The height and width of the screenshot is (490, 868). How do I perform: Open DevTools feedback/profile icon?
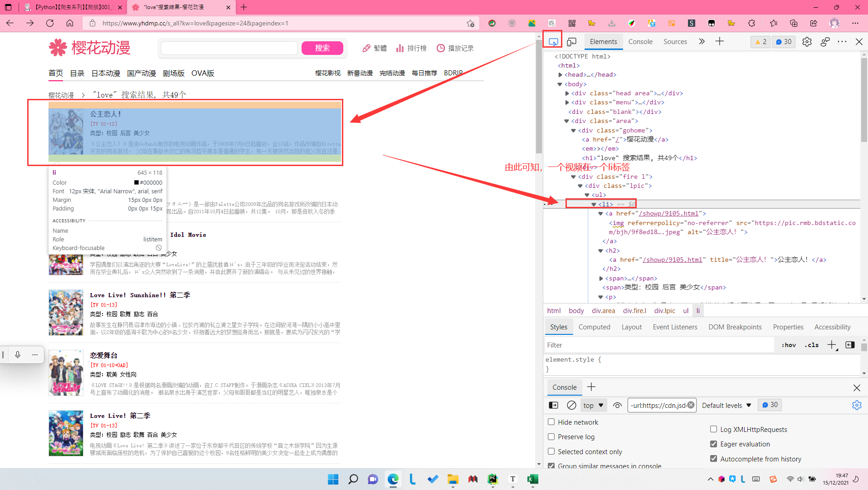click(825, 42)
